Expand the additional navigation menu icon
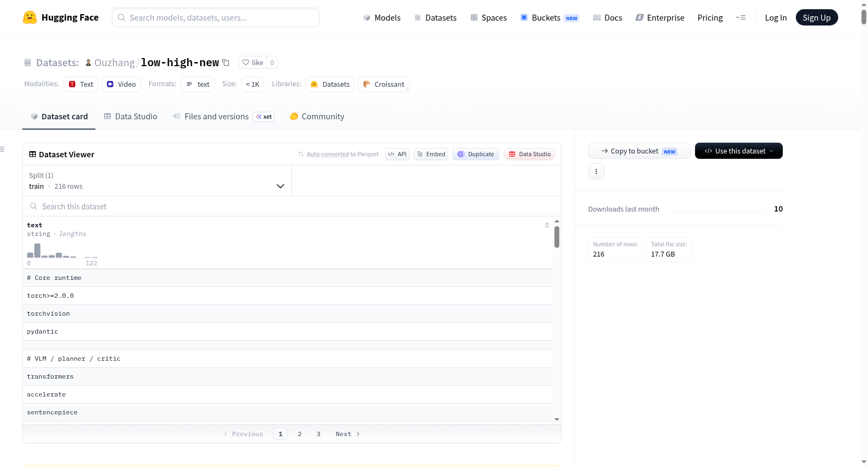Image resolution: width=868 pixels, height=467 pixels. coord(741,17)
